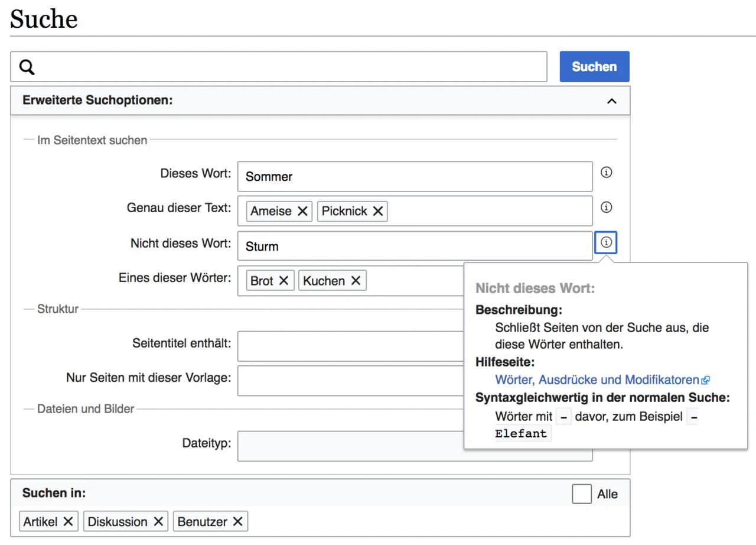Remove Artikel from search namespaces
Screen dimensions: 756x545
68,521
